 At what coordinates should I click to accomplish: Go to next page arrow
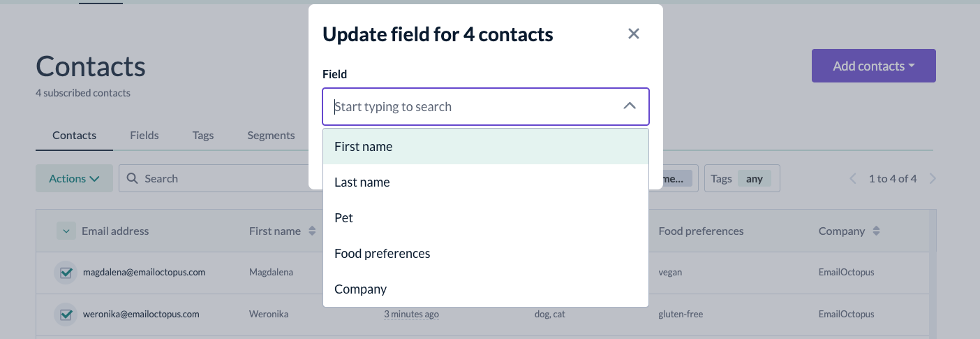(x=933, y=179)
